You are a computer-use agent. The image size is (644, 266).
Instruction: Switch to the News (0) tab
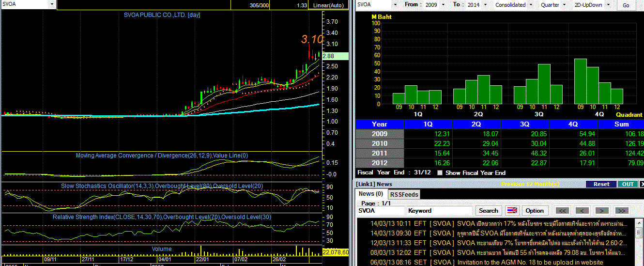click(x=371, y=194)
